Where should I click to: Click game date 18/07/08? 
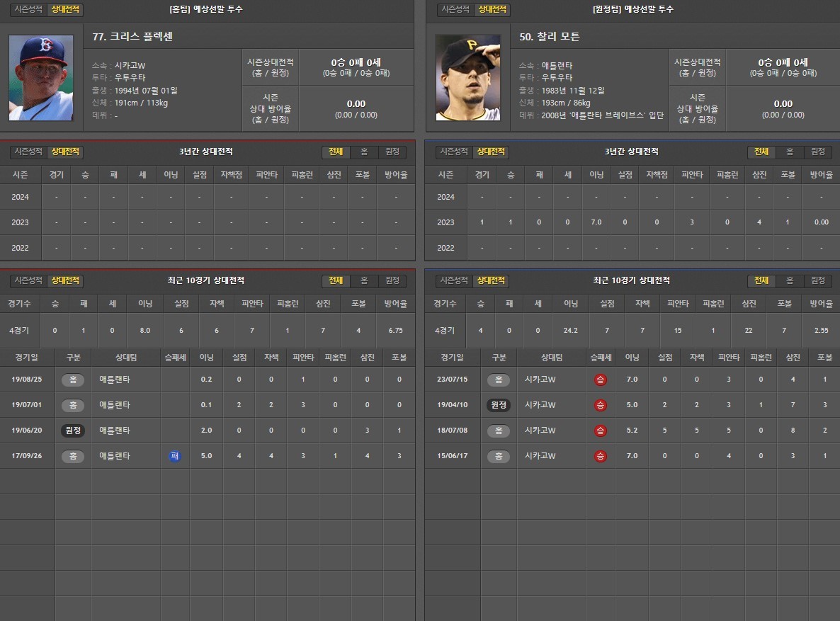[452, 431]
